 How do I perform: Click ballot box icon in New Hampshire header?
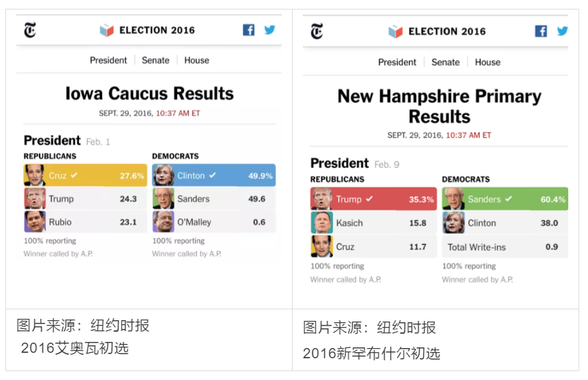point(395,31)
